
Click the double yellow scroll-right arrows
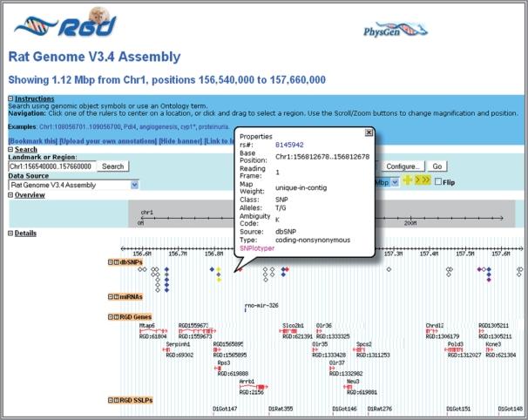pyautogui.click(x=427, y=181)
